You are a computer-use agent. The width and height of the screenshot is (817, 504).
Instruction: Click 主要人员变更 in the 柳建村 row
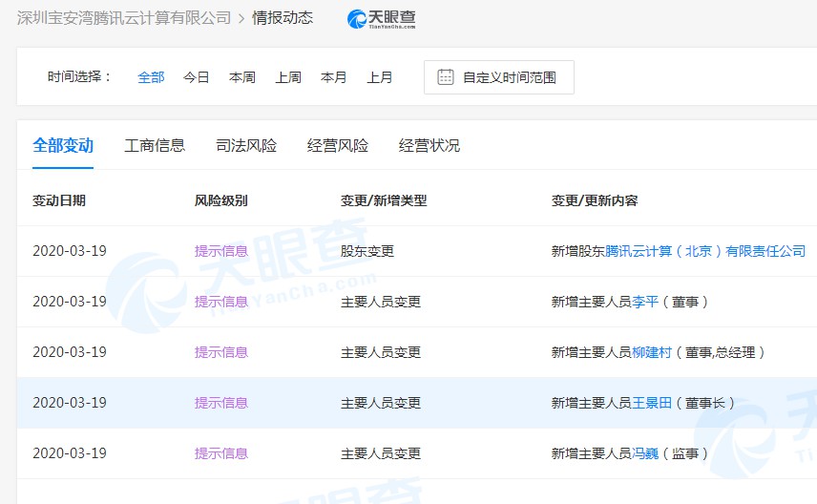(x=381, y=352)
